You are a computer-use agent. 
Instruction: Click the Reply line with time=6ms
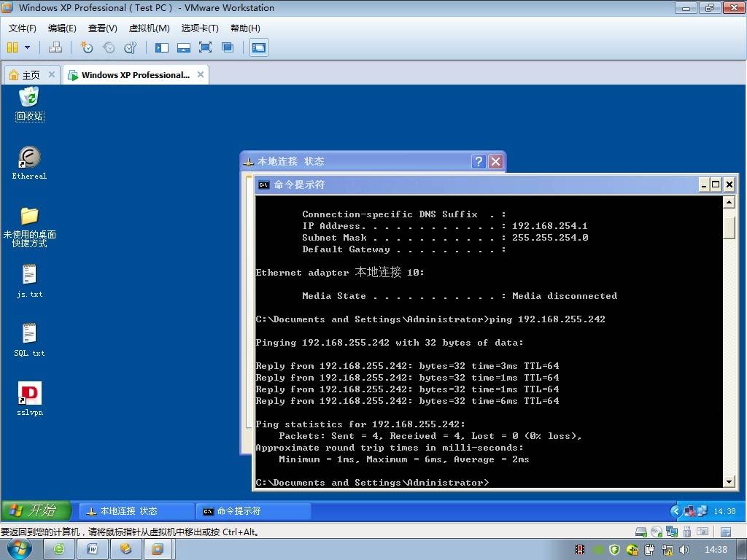coord(407,401)
